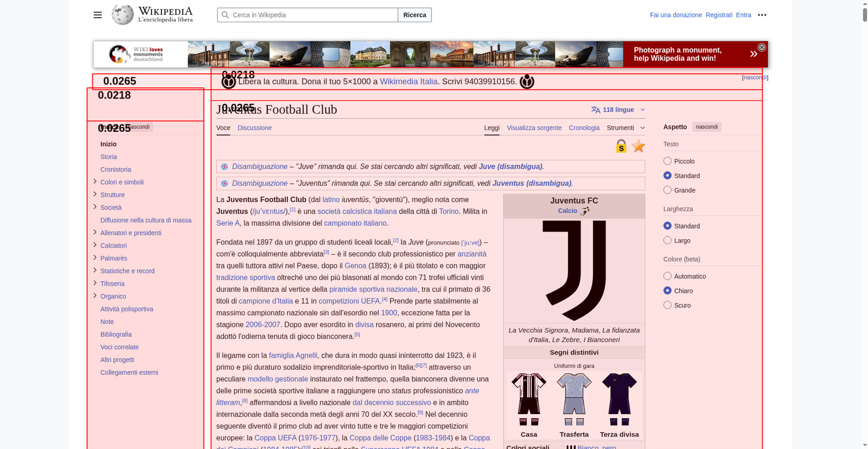
Task: Follow the Wikimedia Italia link
Action: [408, 82]
